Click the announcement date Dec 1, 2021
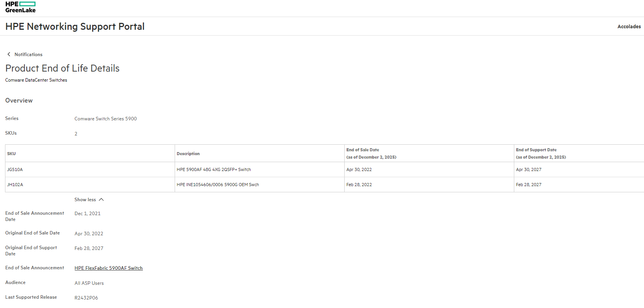 click(88, 214)
